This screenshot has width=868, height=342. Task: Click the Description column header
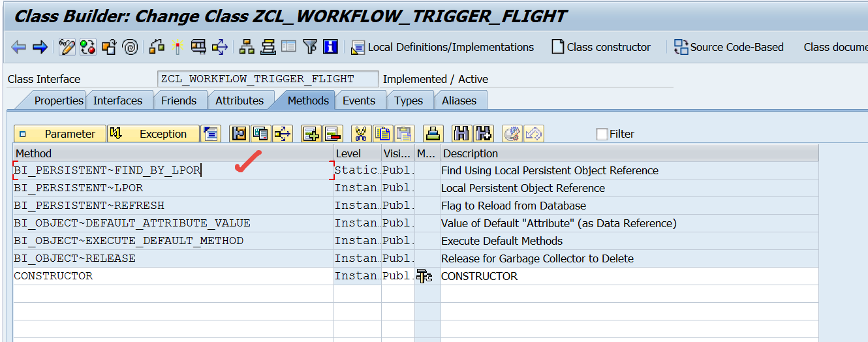click(630, 153)
